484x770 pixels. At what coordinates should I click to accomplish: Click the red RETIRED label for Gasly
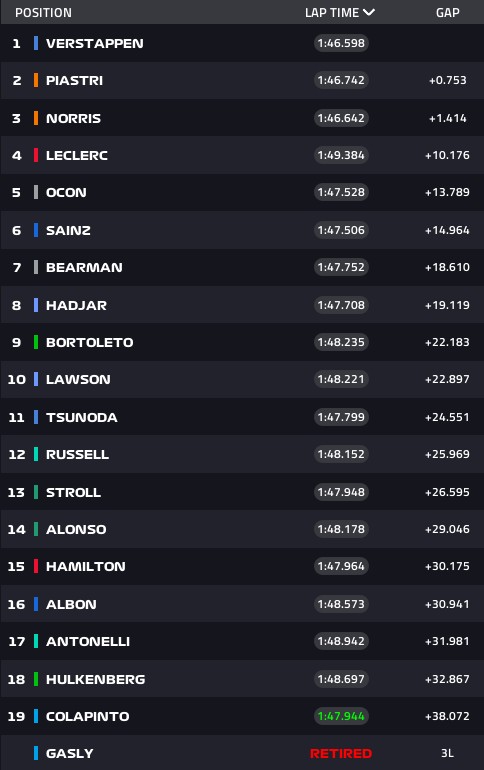click(x=341, y=753)
